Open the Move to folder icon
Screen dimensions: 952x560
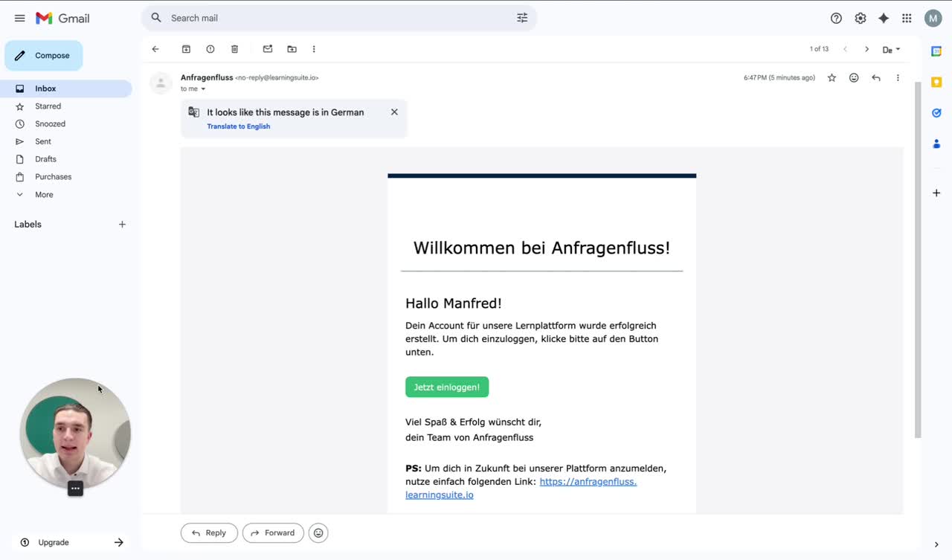(292, 49)
